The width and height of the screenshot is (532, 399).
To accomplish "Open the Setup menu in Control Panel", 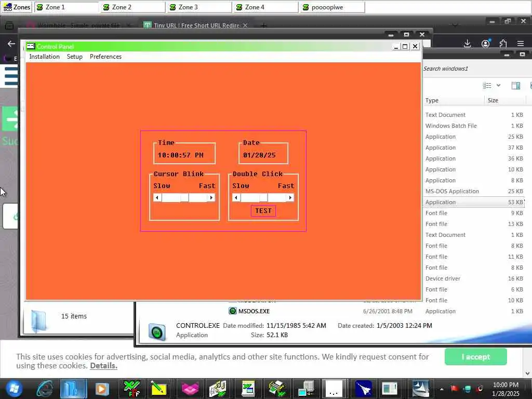I will pyautogui.click(x=75, y=57).
